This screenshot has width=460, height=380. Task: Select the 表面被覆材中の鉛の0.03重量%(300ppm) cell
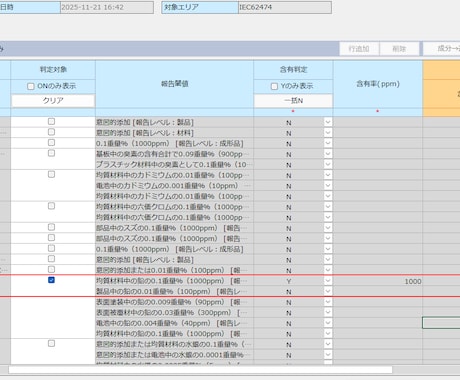coord(174,313)
